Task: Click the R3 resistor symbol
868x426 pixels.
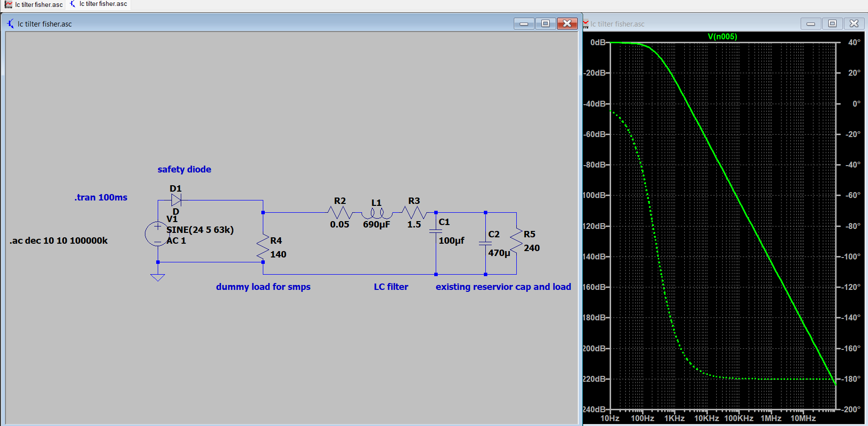Action: tap(414, 213)
